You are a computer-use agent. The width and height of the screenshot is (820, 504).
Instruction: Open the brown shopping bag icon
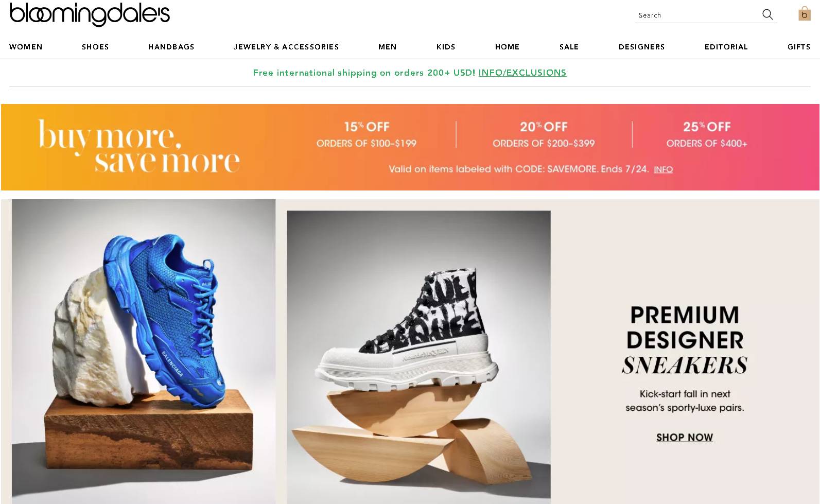(x=804, y=13)
